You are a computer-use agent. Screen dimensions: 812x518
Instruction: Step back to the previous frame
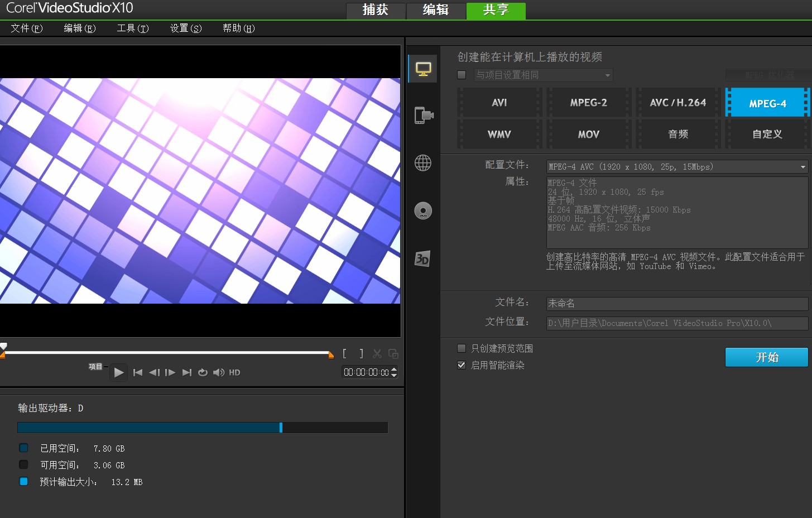pos(154,372)
